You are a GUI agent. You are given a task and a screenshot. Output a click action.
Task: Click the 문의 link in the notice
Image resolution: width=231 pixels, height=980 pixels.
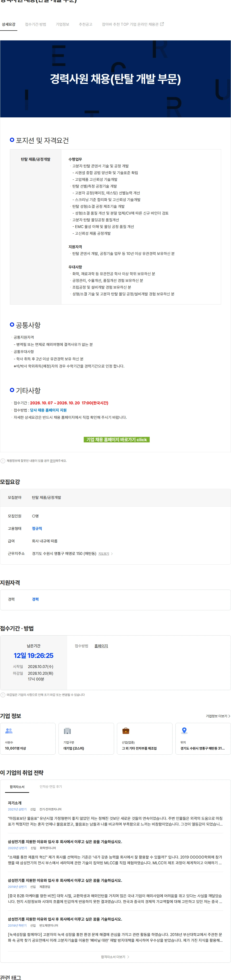click(x=52, y=461)
